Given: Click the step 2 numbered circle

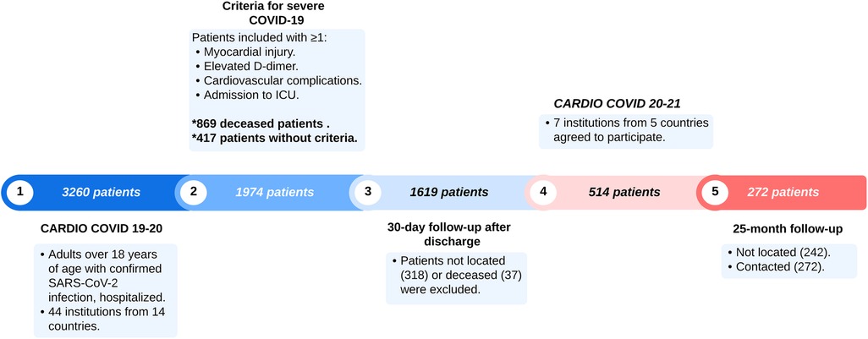Looking at the screenshot, I should pyautogui.click(x=194, y=192).
